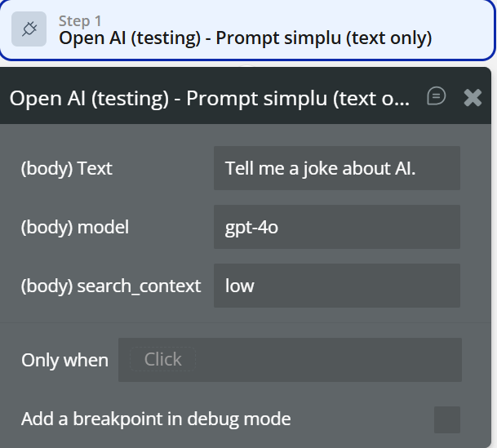Click the '(body) search_context' label
497x448 pixels.
tap(110, 286)
